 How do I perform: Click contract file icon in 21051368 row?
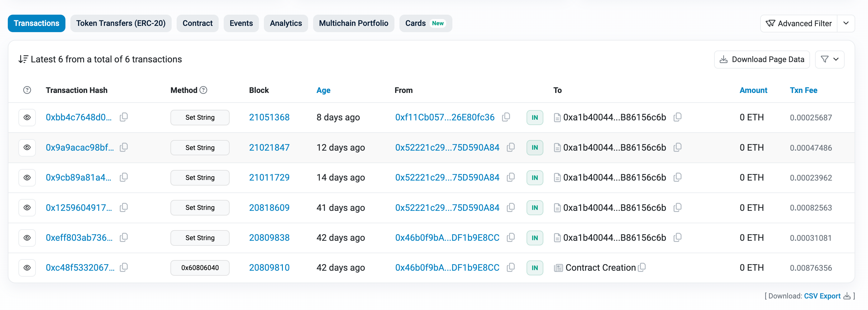557,117
